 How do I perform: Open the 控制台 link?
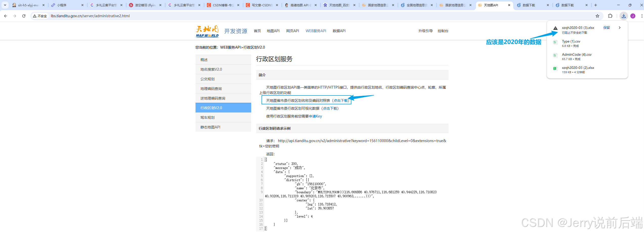[x=443, y=31]
